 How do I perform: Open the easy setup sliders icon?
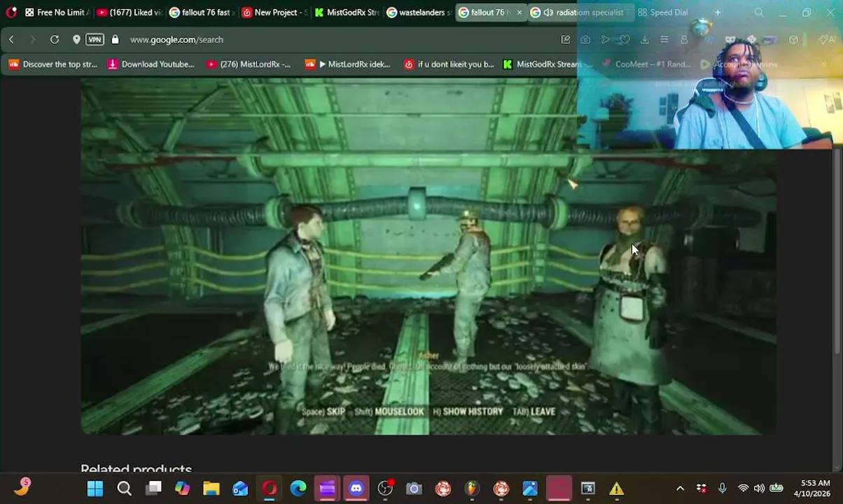[x=664, y=39]
